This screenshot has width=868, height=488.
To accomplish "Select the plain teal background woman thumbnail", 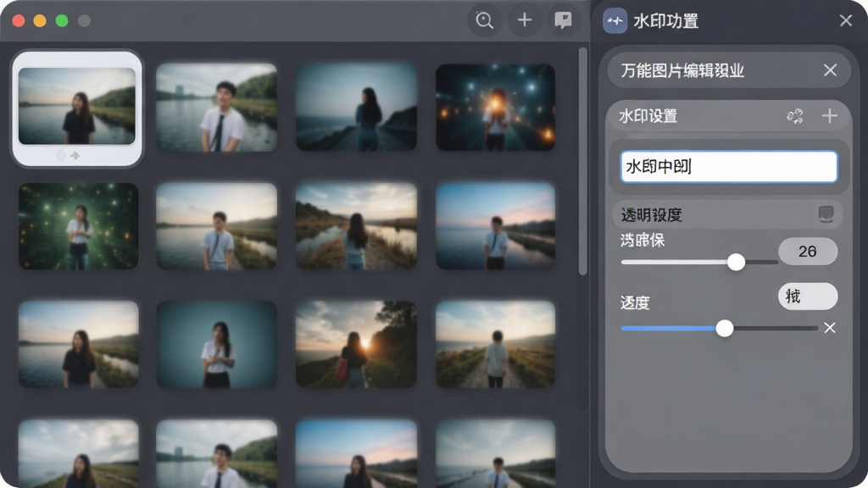I will tap(216, 344).
